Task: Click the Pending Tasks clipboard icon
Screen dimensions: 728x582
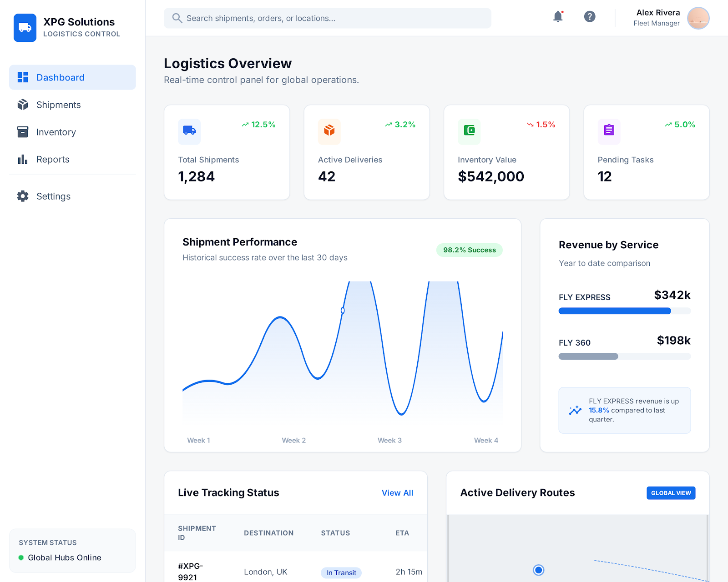Action: click(609, 132)
